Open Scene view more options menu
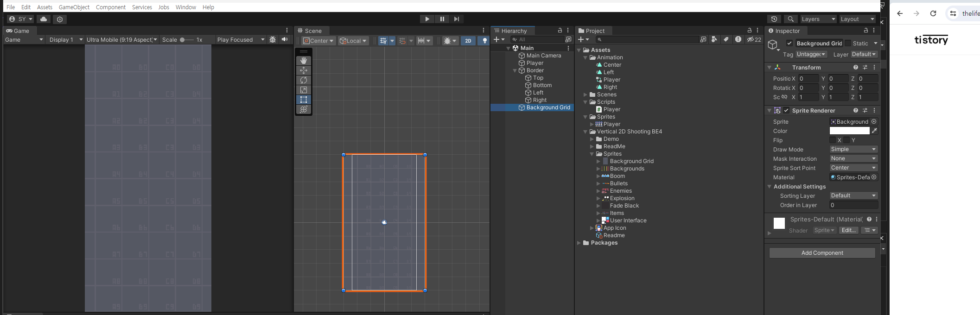This screenshot has height=315, width=980. [484, 31]
